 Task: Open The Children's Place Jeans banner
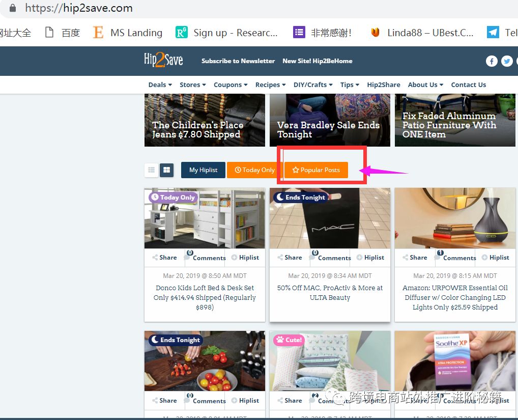pyautogui.click(x=205, y=120)
